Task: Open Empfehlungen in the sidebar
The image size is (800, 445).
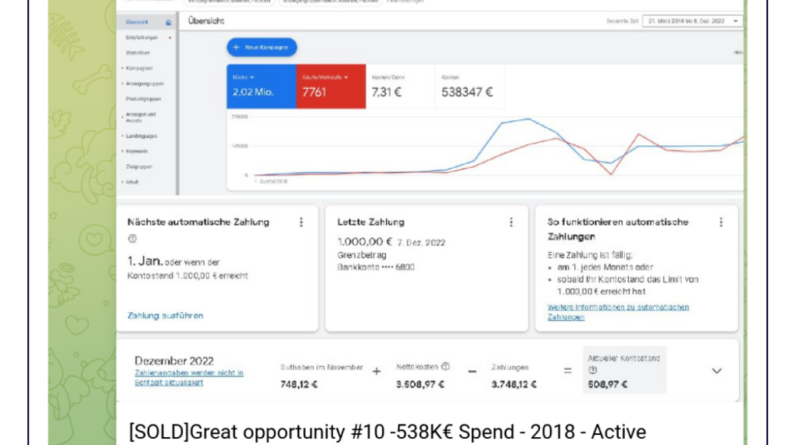Action: [x=142, y=37]
